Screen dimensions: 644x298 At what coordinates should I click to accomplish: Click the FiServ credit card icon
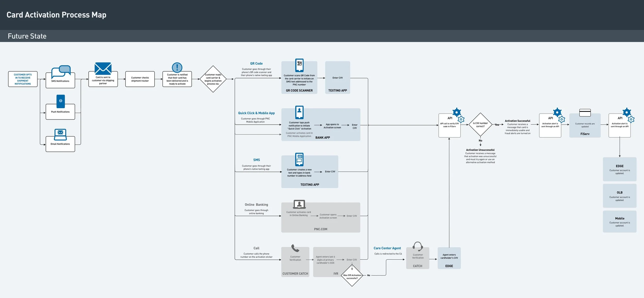pyautogui.click(x=585, y=113)
